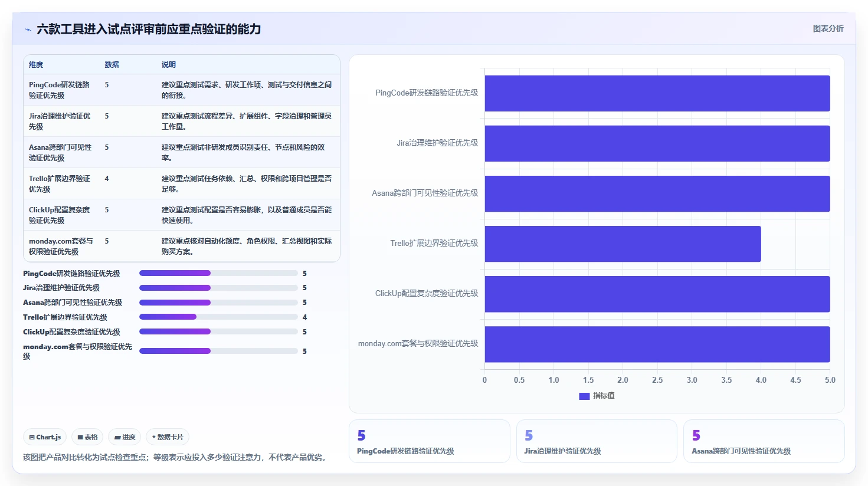Click the 图表分析 label in header
The image size is (868, 486).
pos(828,28)
